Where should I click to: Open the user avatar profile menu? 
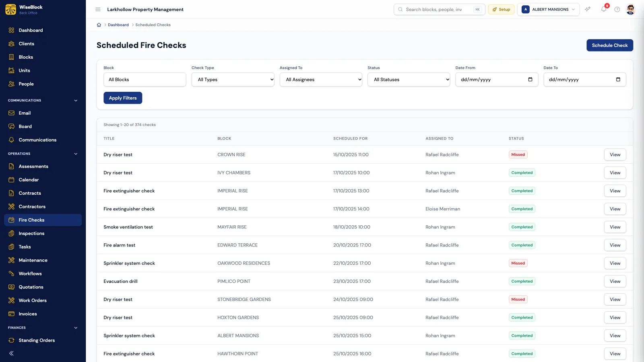[x=631, y=9]
